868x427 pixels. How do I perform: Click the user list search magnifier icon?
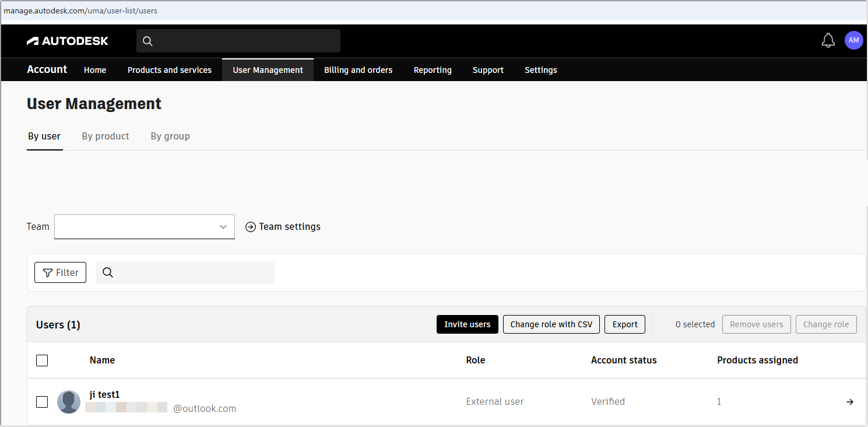coord(108,272)
